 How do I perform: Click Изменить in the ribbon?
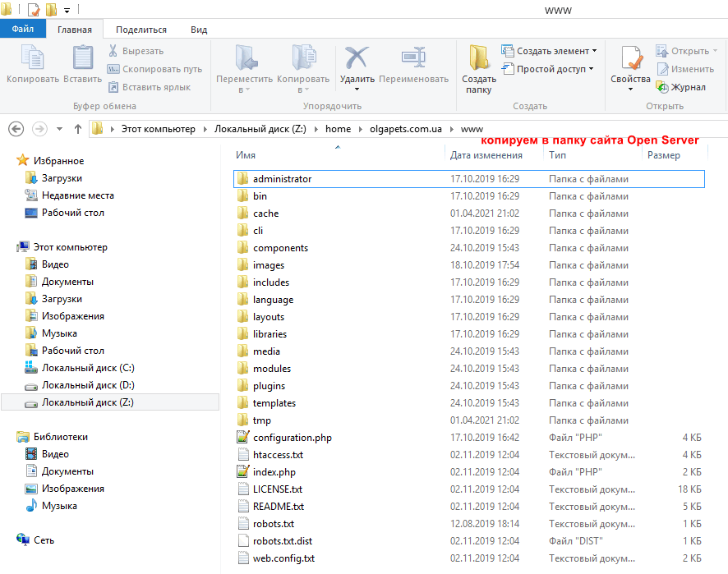(684, 69)
